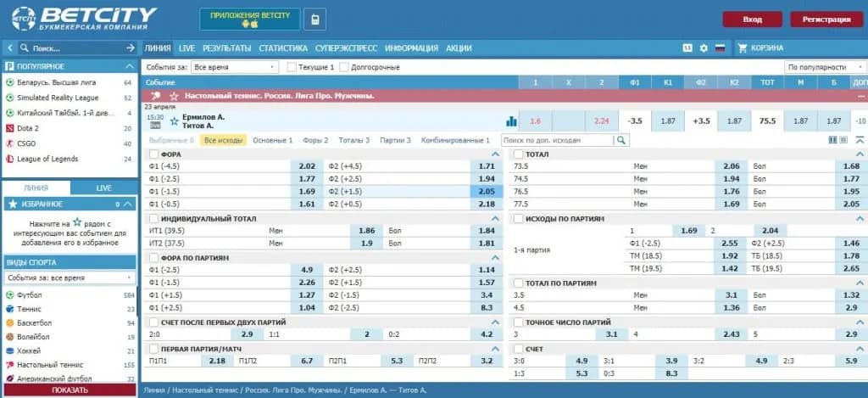Click the Dota 2 icon in popular list
The height and width of the screenshot is (398, 868).
click(9, 128)
